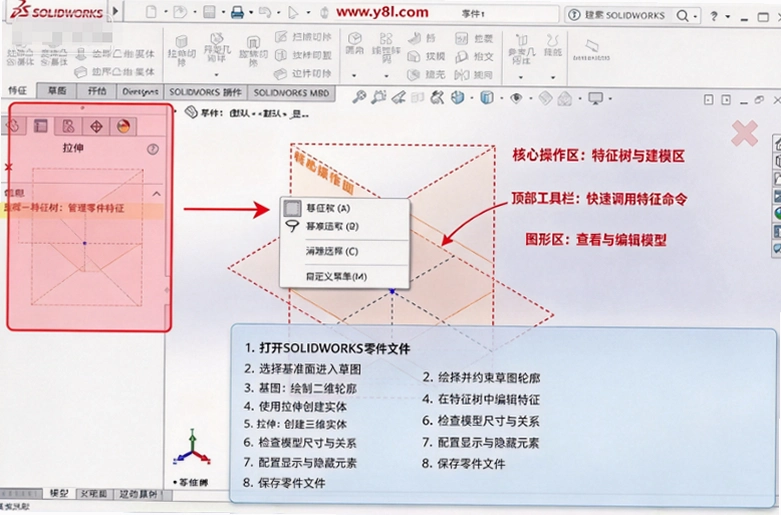Click the Rib (筋) feature icon
The height and width of the screenshot is (515, 781).
(x=422, y=38)
